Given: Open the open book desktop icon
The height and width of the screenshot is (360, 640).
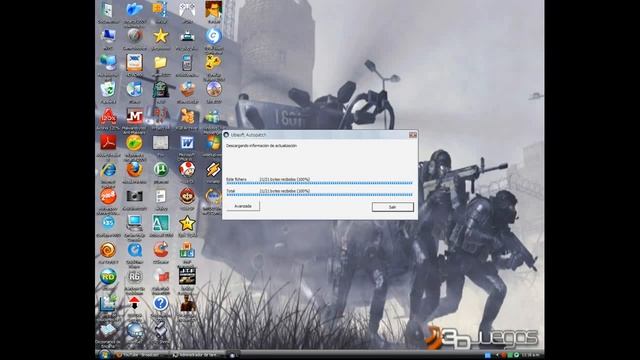Looking at the screenshot, I should (108, 330).
